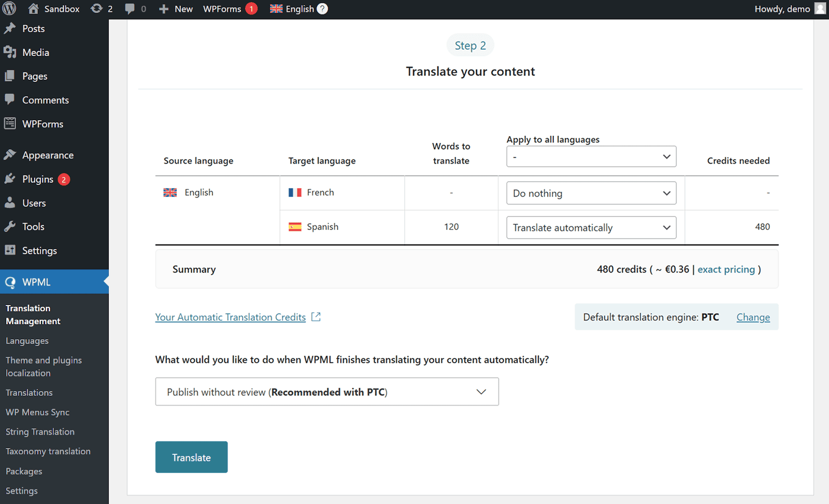The image size is (829, 504).
Task: Open the Publish without review dropdown
Action: pyautogui.click(x=326, y=392)
